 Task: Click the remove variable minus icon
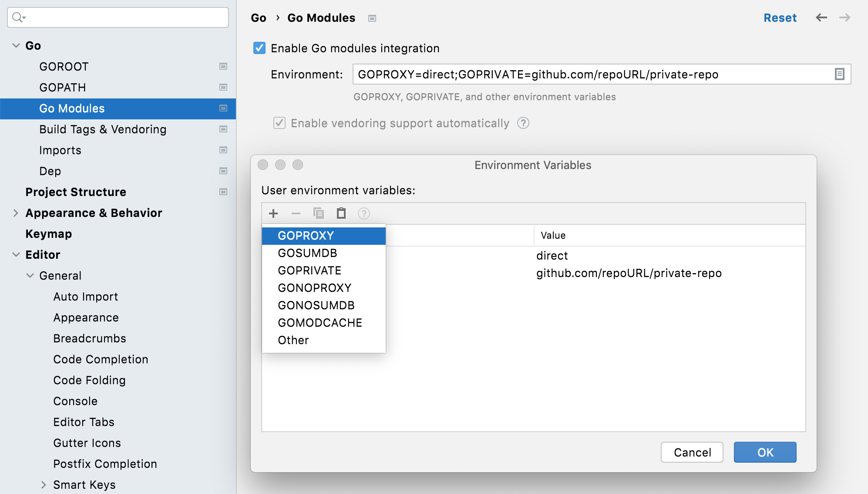pos(296,213)
